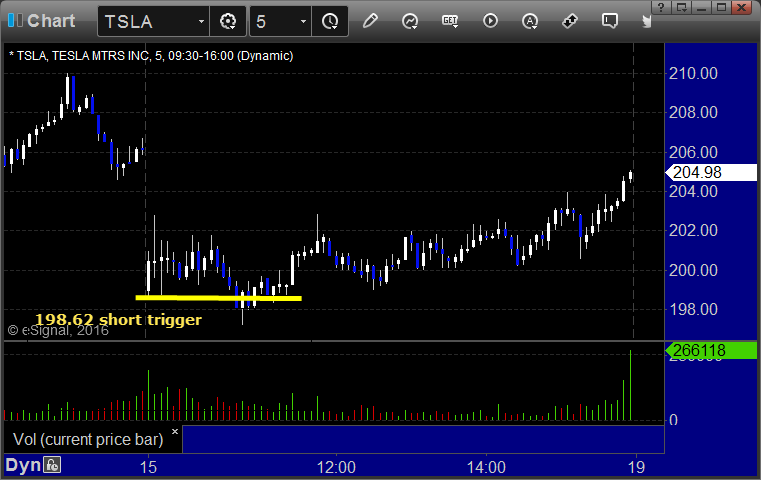Open the TSLA symbol dropdown

tap(201, 21)
